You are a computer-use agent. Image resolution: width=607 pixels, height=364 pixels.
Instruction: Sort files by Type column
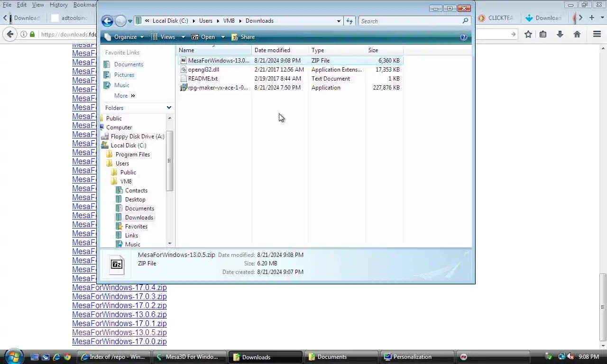coord(337,50)
